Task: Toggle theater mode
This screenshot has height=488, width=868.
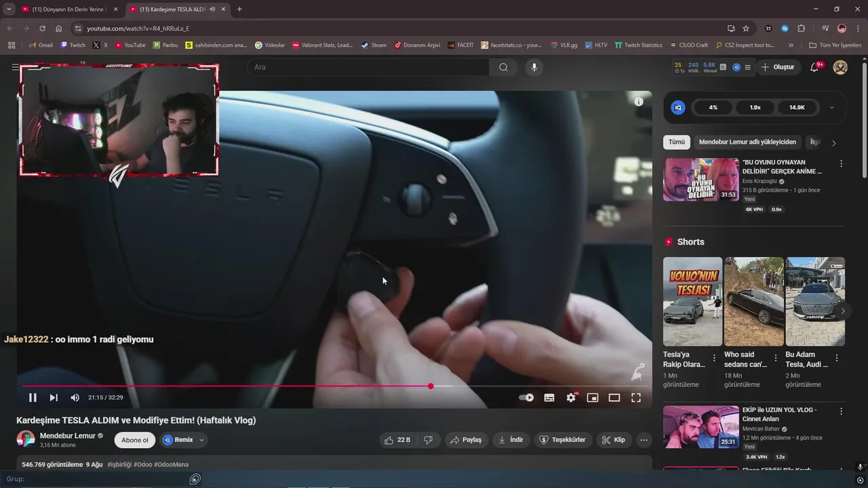Action: pos(614,398)
